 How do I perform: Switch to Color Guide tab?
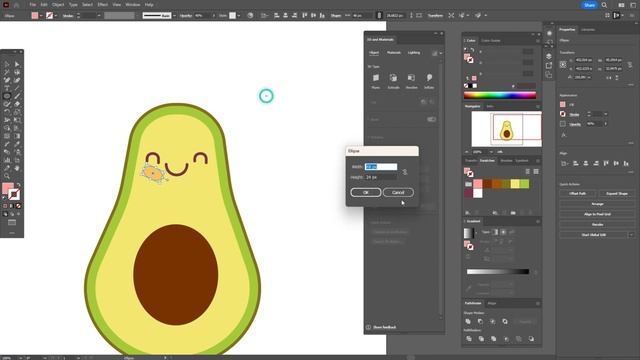tap(491, 40)
